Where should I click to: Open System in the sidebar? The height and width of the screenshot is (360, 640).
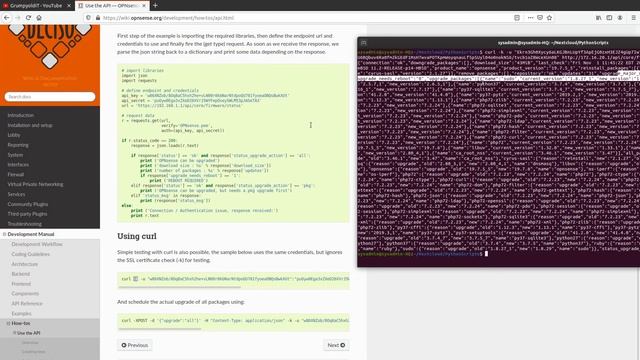click(15, 155)
